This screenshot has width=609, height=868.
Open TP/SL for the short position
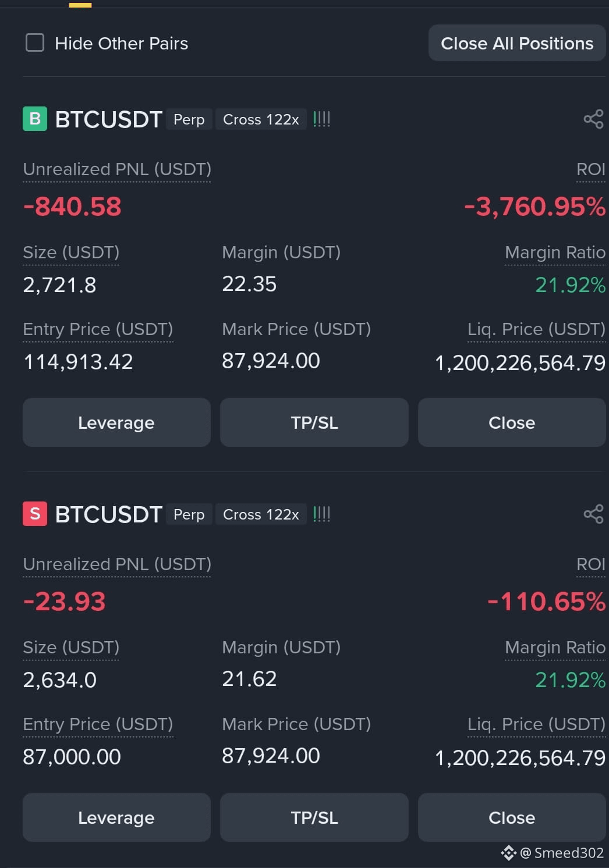314,817
